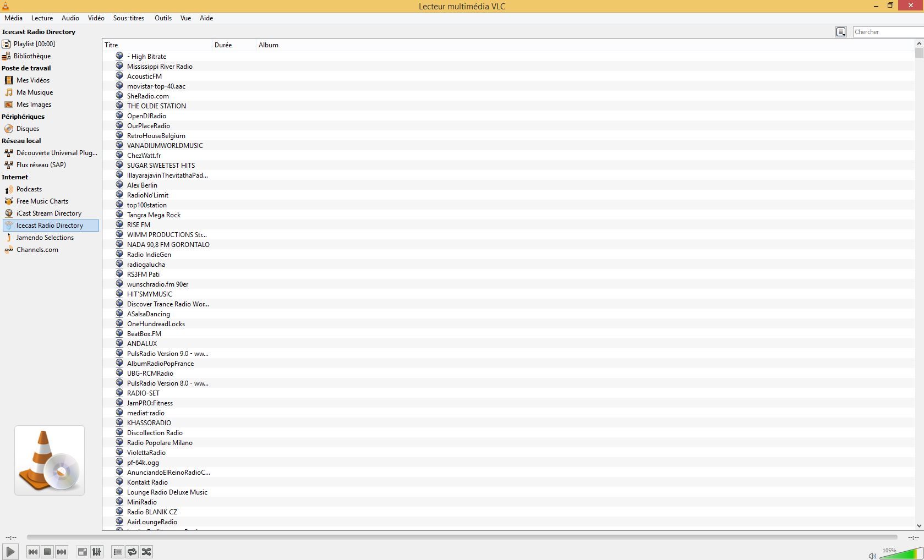Image resolution: width=924 pixels, height=560 pixels.
Task: Open iCast Stream Directory
Action: click(49, 213)
